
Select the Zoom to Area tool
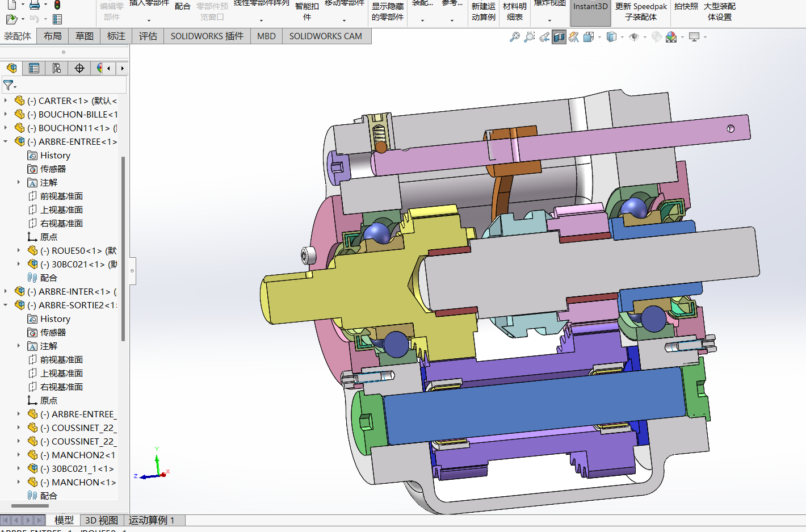pyautogui.click(x=530, y=37)
